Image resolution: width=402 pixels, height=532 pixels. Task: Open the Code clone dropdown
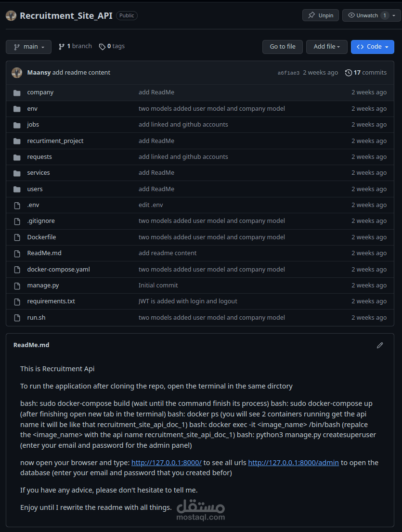click(372, 47)
